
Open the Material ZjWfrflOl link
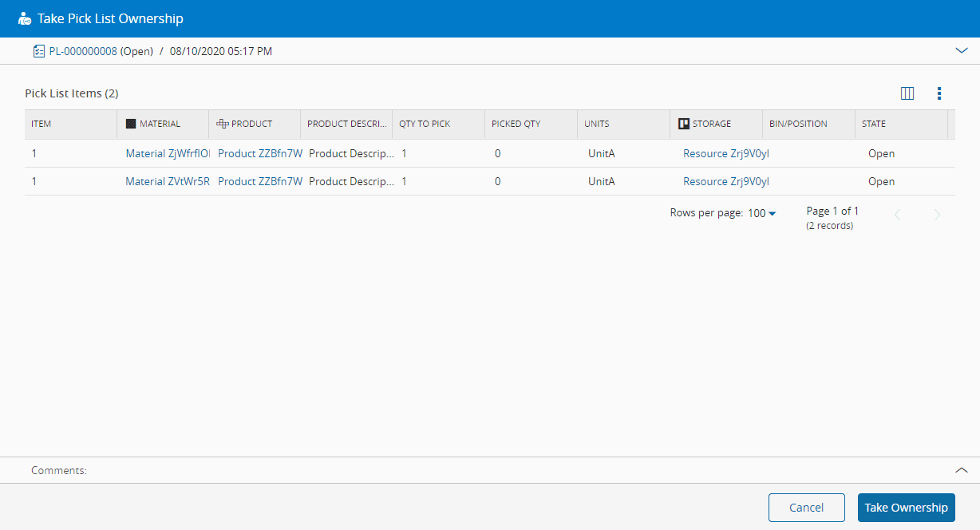[x=168, y=153]
